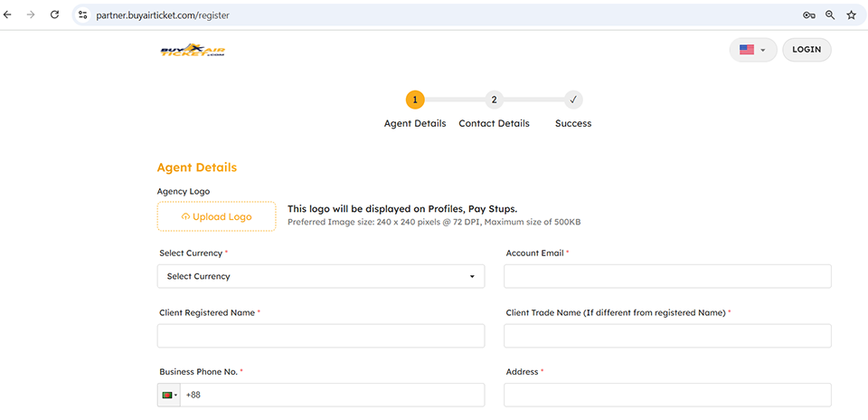
Task: Open the US flag language dropdown
Action: tap(752, 50)
